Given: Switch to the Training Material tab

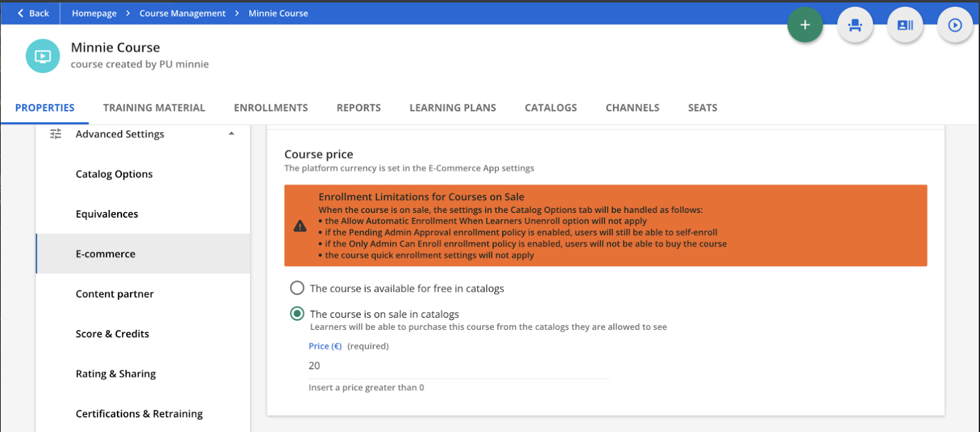Looking at the screenshot, I should [154, 108].
